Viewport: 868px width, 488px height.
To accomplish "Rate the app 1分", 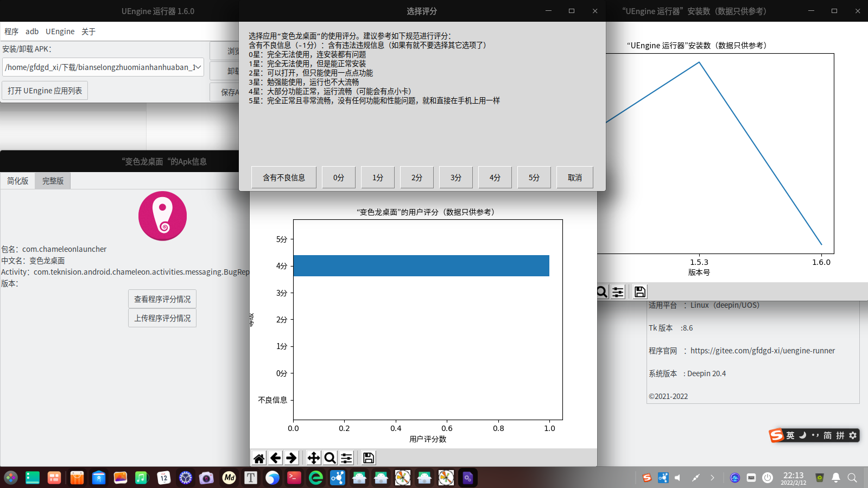I will click(378, 178).
